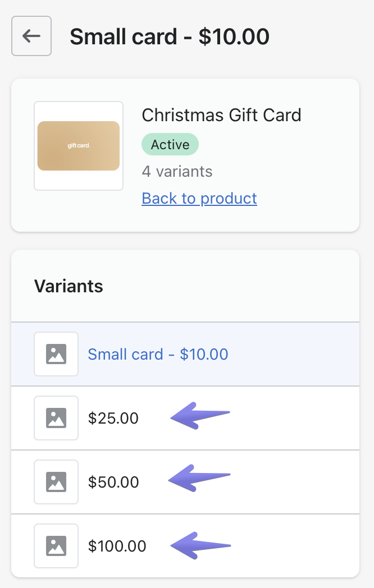Click the Christmas Gift Card product name
This screenshot has height=588, width=374.
[x=221, y=115]
